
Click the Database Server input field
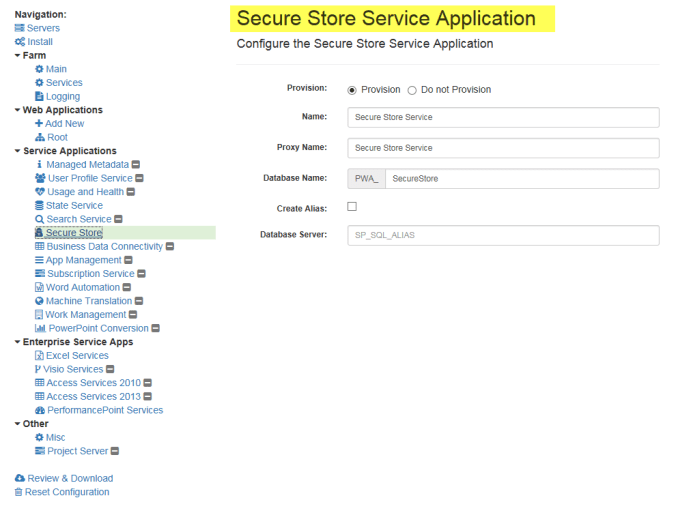[503, 235]
